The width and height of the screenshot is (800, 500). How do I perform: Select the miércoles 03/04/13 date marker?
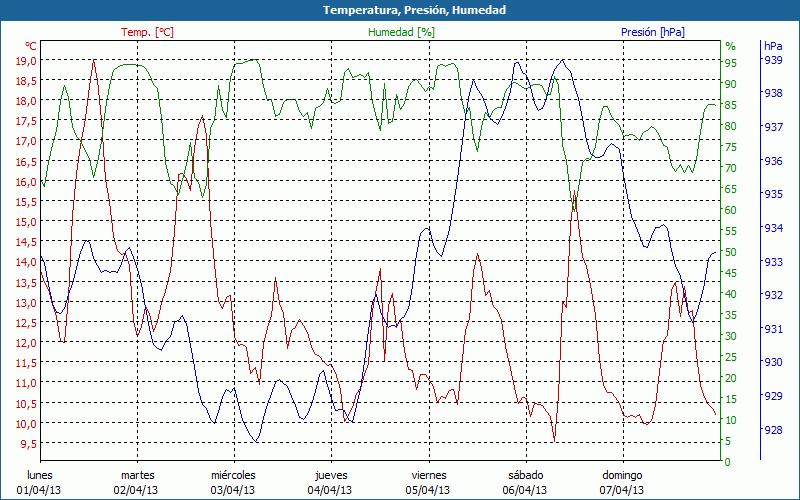[x=234, y=483]
